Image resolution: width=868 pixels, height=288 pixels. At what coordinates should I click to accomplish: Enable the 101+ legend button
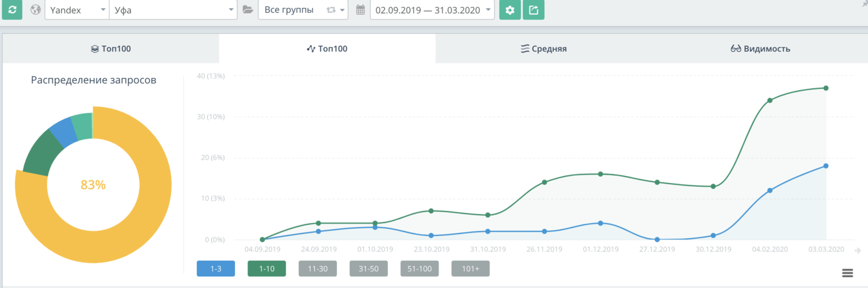(x=470, y=269)
